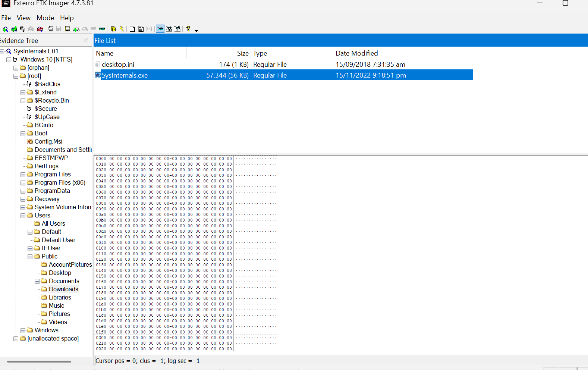
Task: Click Add to Custom Content Image icon
Action: pos(76,29)
